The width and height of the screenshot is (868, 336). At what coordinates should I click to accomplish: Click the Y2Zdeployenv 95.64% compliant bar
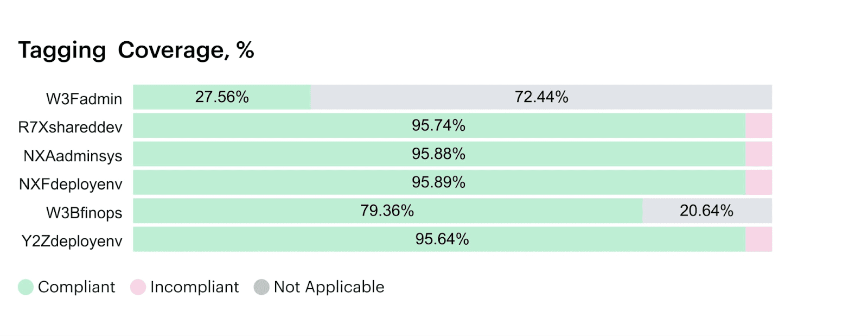pyautogui.click(x=442, y=239)
